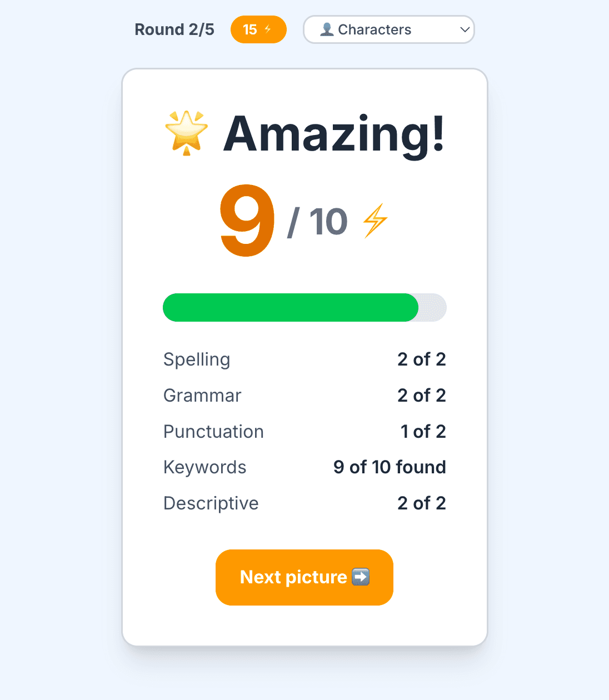The width and height of the screenshot is (609, 700).
Task: Click the Keywords 9 of 10 found result
Action: coord(389,467)
